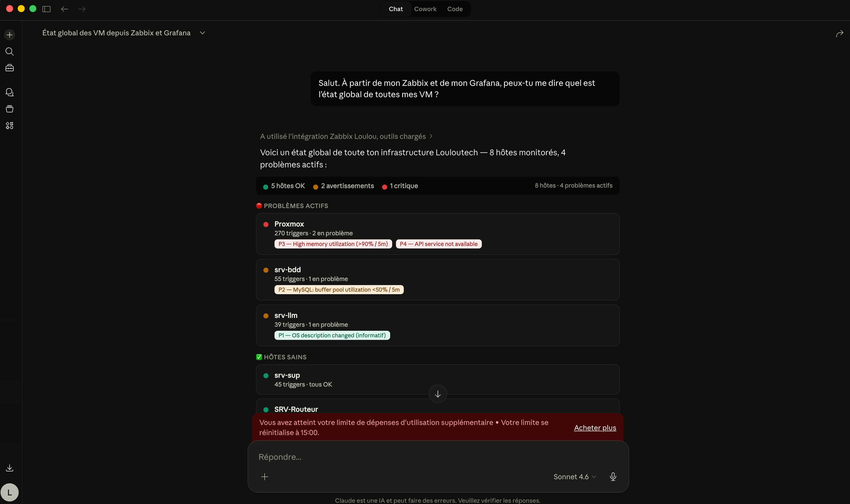
Task: Select the srv-bdd host name
Action: (287, 270)
